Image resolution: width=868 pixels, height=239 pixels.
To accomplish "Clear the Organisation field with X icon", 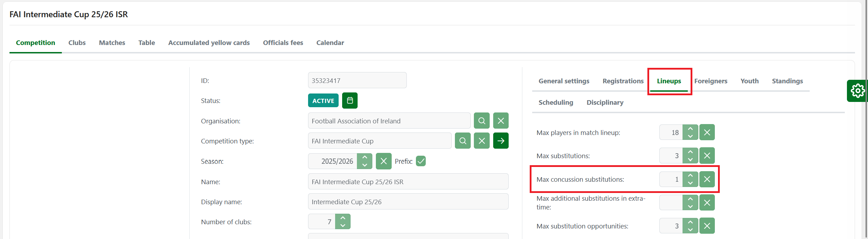I will pos(501,121).
